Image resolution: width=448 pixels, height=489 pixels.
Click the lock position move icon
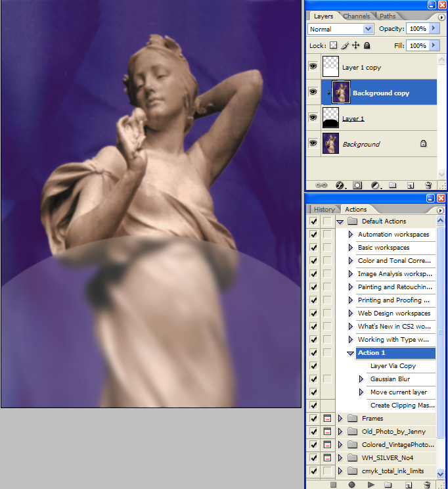pyautogui.click(x=356, y=45)
